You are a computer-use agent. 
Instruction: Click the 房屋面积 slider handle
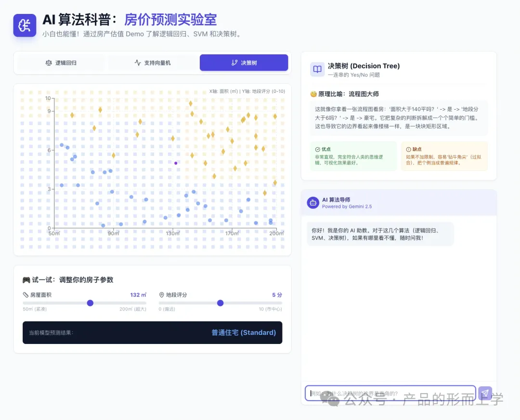pos(90,303)
